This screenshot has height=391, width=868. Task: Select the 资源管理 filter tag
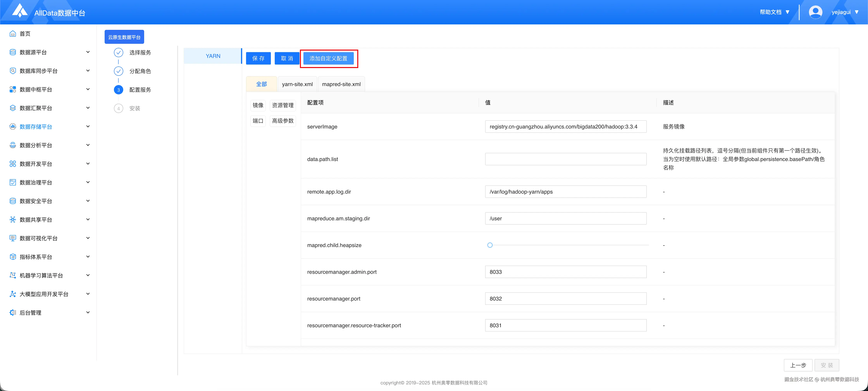(283, 105)
